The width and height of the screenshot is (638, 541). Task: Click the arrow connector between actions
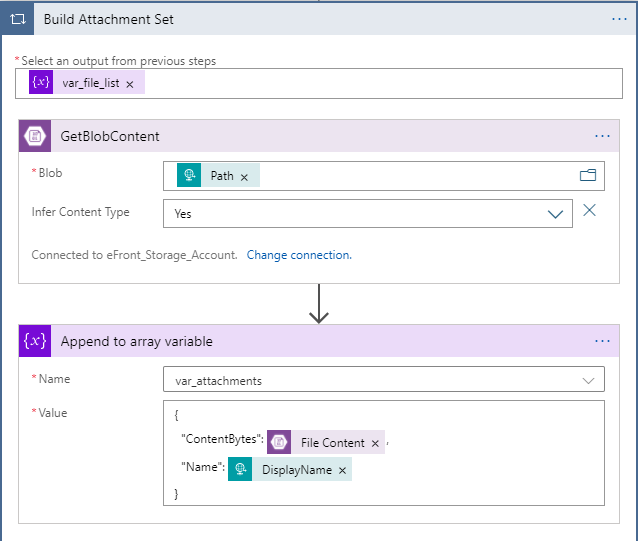click(319, 303)
